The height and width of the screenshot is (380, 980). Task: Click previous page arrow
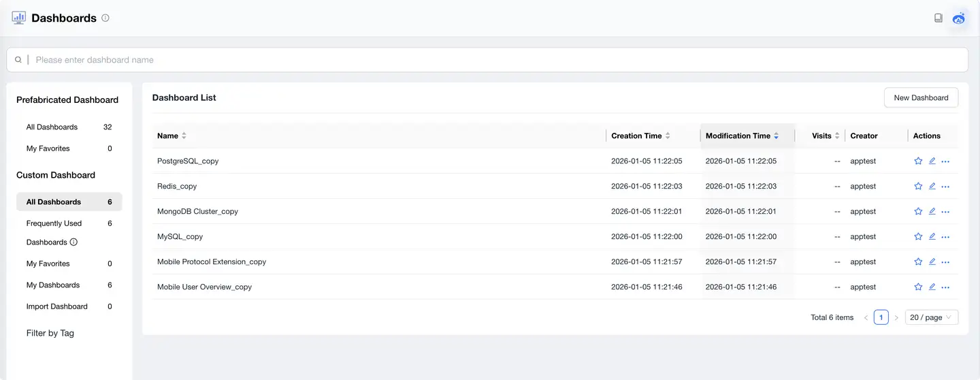[x=866, y=317]
